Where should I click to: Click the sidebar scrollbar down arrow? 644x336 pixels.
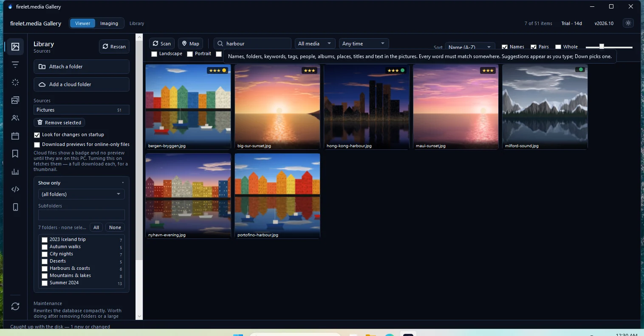(x=139, y=316)
